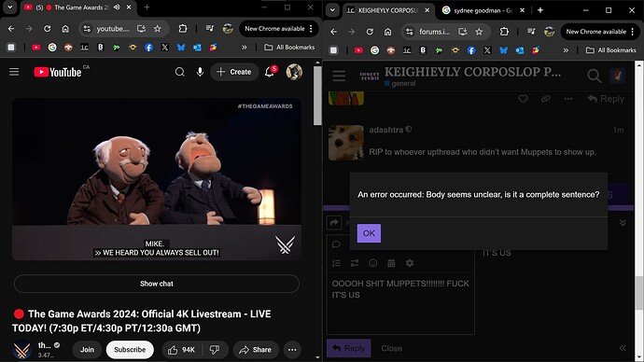
Task: Like the Game Awards livestream
Action: coord(181,350)
